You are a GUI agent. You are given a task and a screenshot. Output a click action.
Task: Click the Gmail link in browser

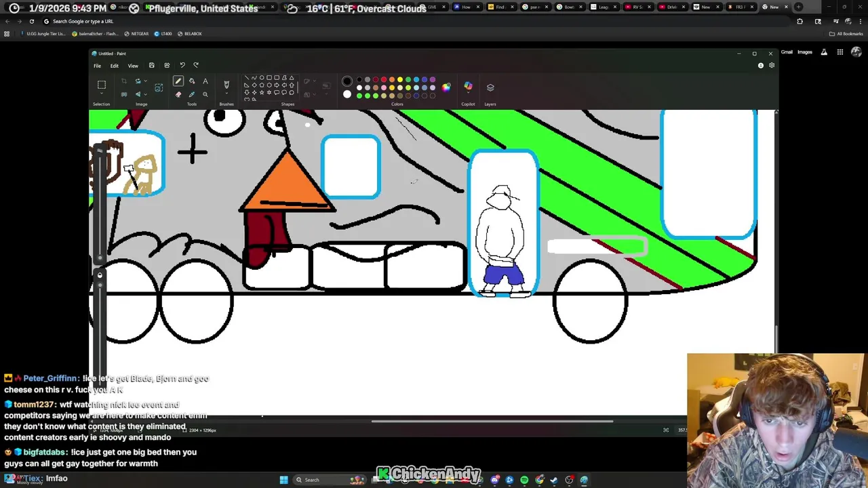pyautogui.click(x=787, y=52)
